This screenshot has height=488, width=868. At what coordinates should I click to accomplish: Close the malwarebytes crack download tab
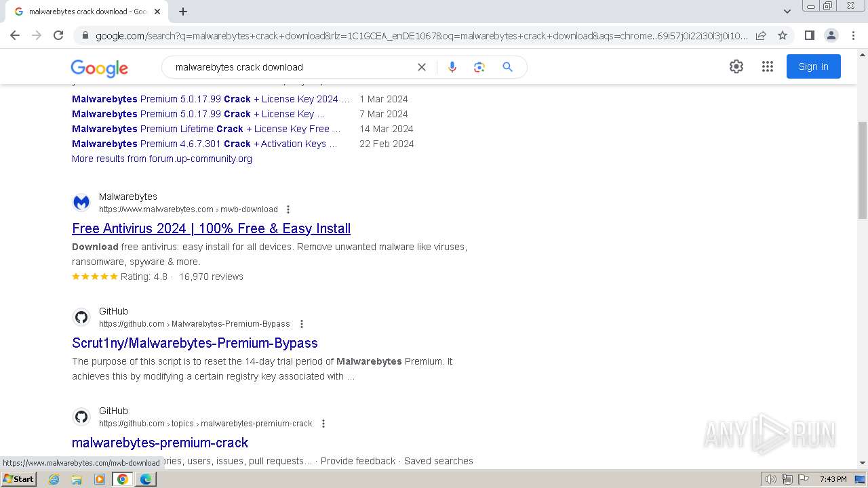tap(157, 12)
